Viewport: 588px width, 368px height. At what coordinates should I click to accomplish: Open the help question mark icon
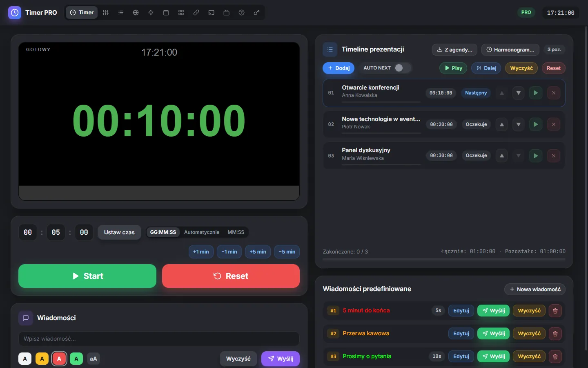[242, 13]
